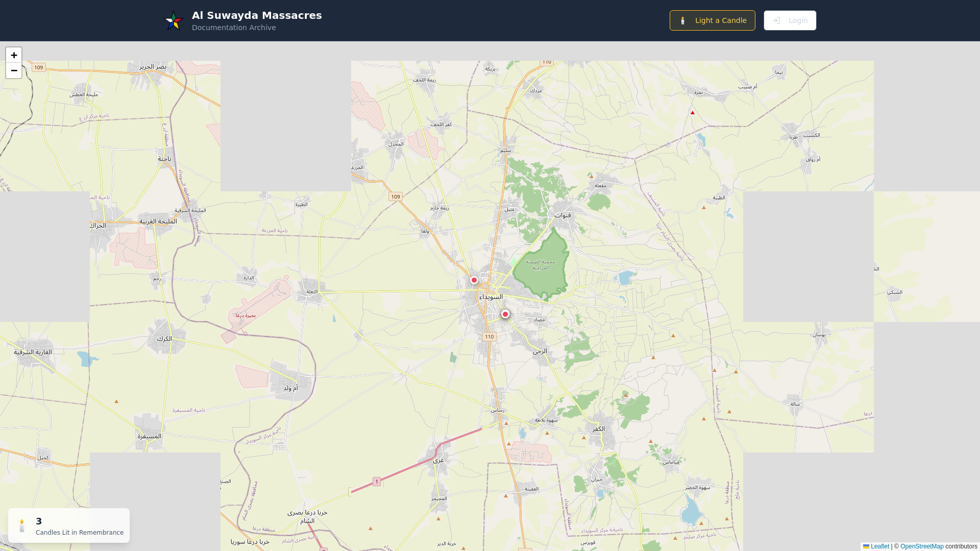The image size is (980, 551).
Task: Click the قنوات town label
Action: pyautogui.click(x=562, y=215)
